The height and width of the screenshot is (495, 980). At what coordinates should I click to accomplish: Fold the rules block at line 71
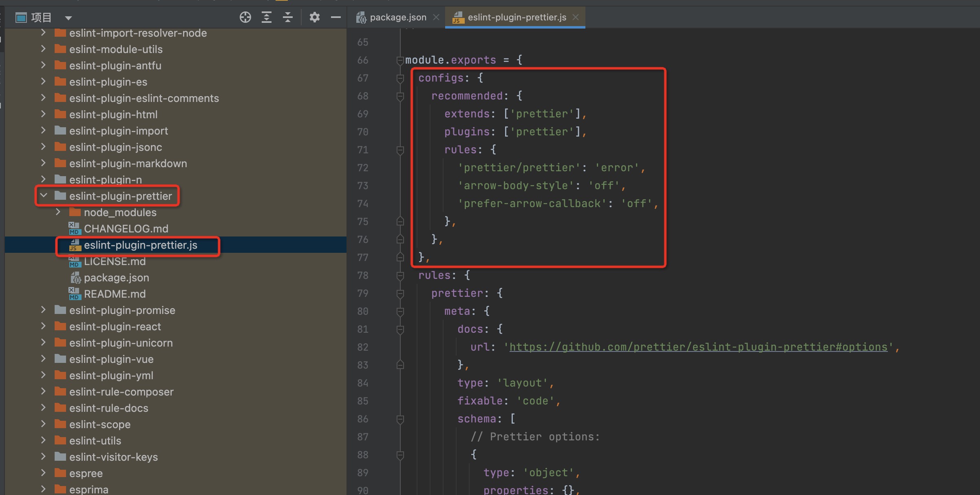click(x=400, y=150)
